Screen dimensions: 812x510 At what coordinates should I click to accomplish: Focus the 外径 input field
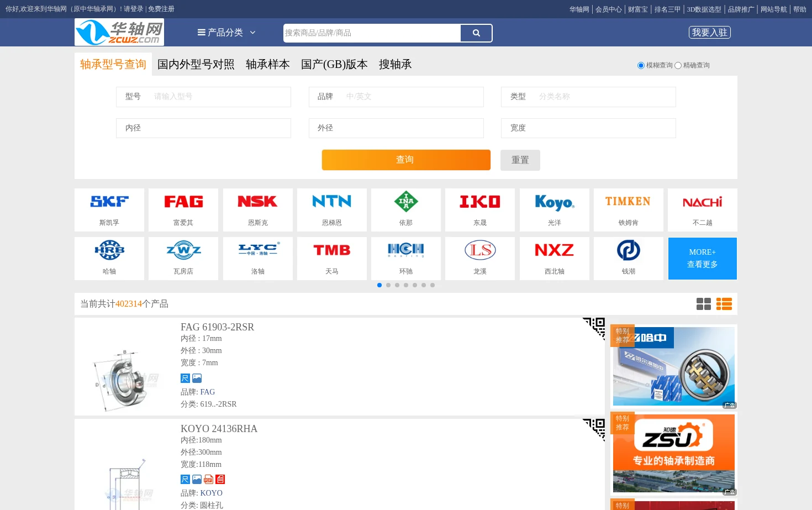[396, 128]
